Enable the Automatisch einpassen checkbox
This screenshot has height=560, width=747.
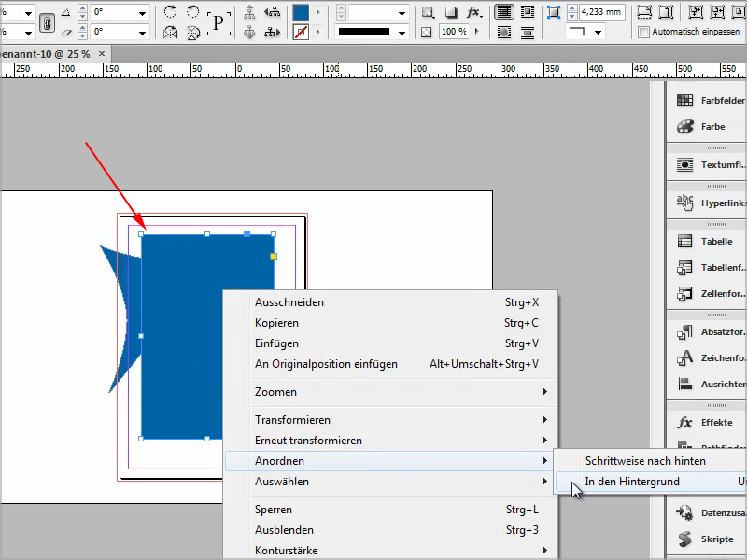(x=641, y=31)
